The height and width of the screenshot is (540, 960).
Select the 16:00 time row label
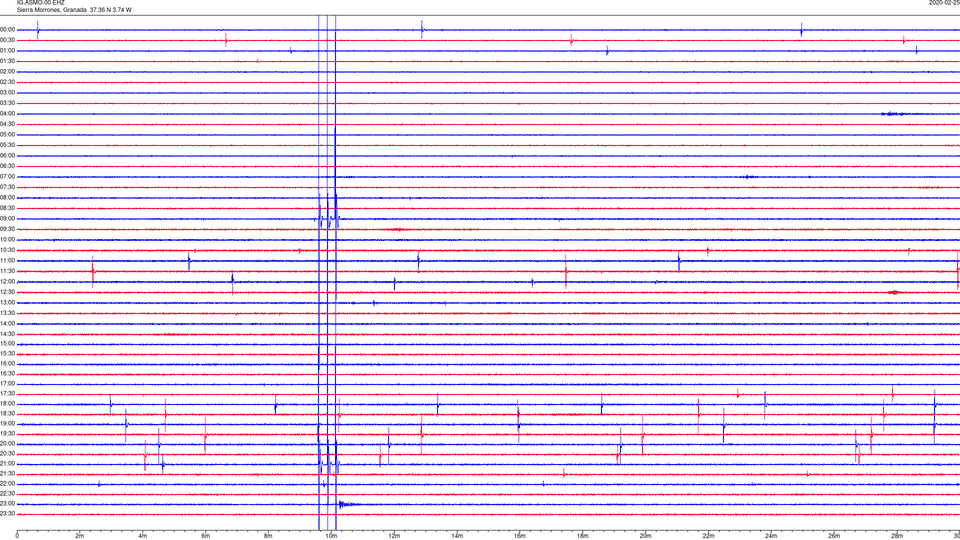(x=8, y=364)
